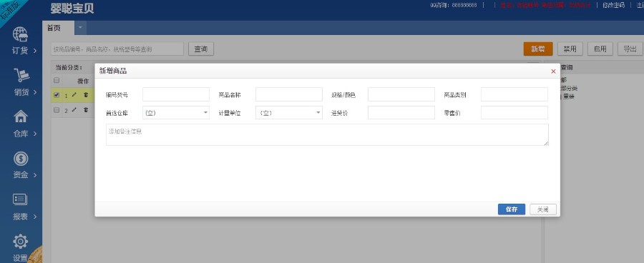
Task: Click the 进货价 input field
Action: tap(401, 113)
